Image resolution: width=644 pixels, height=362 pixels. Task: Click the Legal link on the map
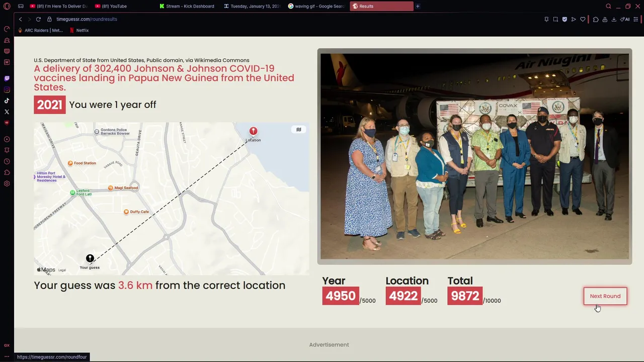62,270
